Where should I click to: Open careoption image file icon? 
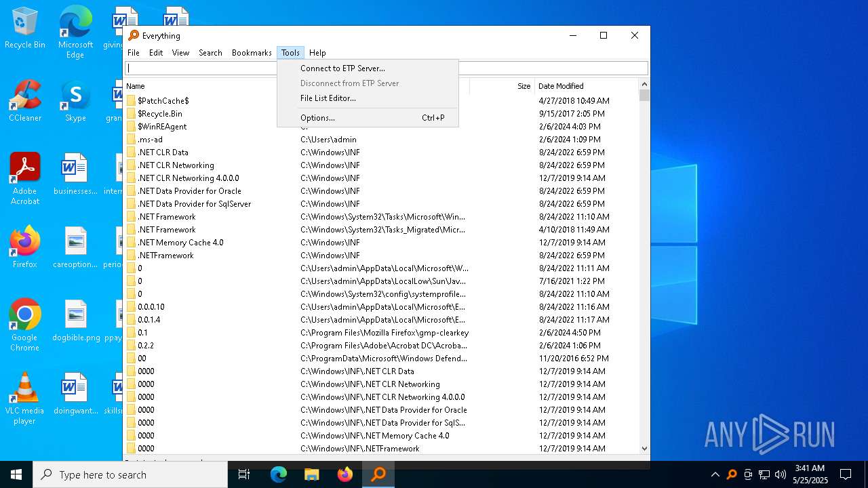tap(75, 247)
